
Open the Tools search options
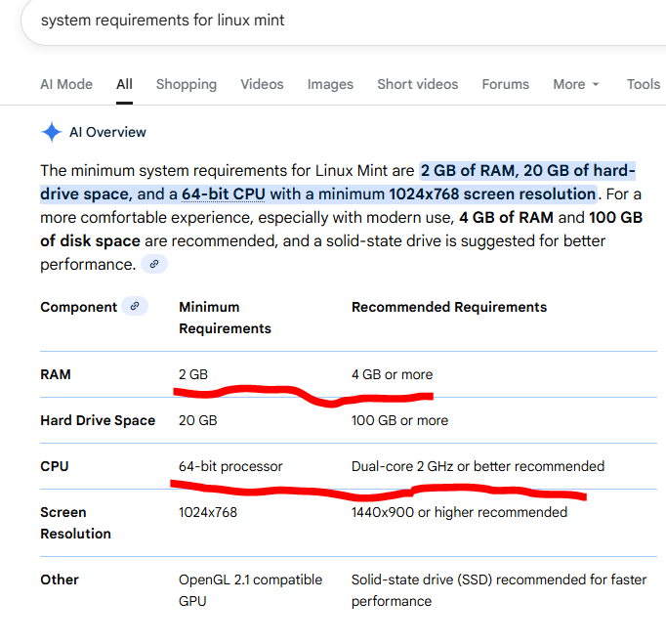643,84
